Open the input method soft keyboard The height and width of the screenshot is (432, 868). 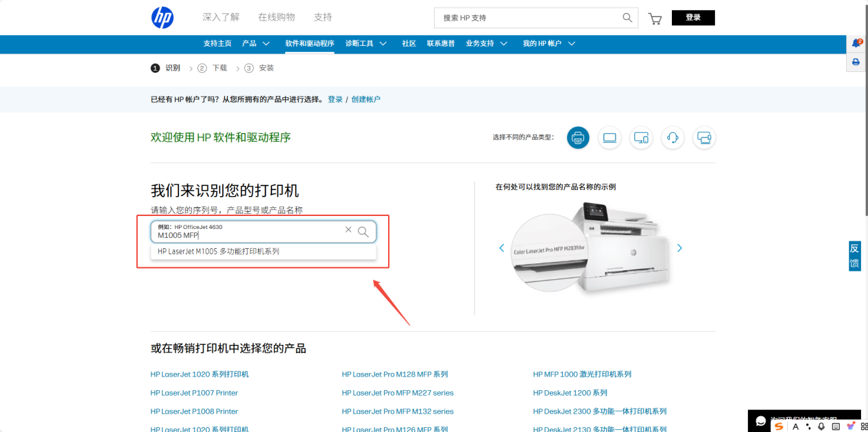pos(836,427)
